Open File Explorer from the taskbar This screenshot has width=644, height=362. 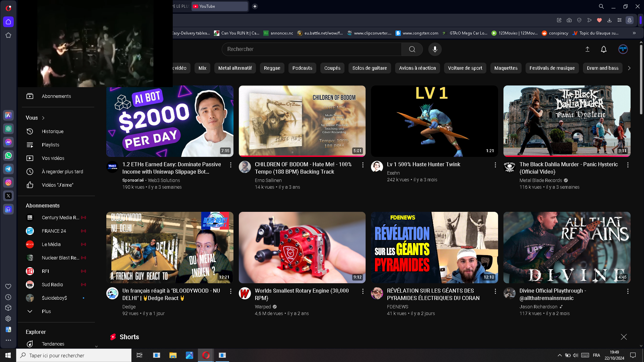tap(173, 355)
